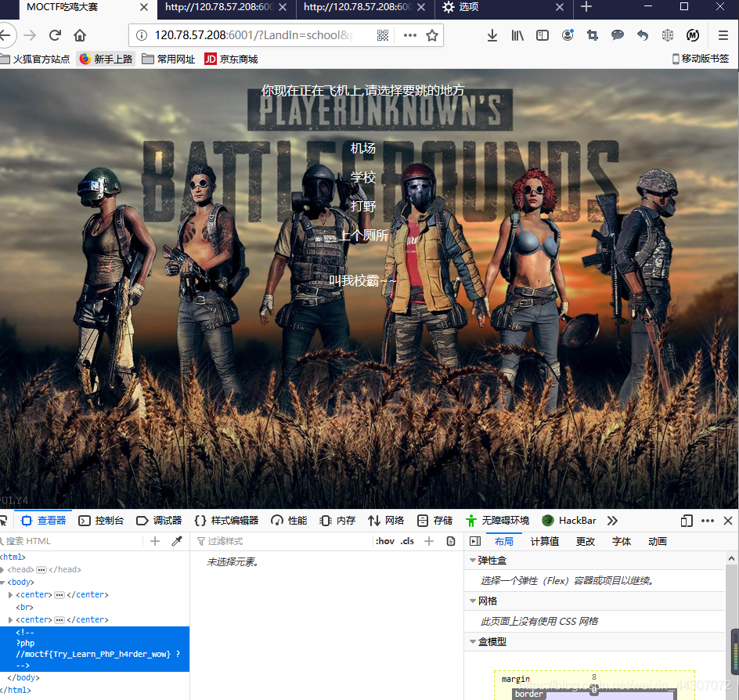739x700 pixels.
Task: Open page actions three-dot menu in address bar
Action: [410, 35]
